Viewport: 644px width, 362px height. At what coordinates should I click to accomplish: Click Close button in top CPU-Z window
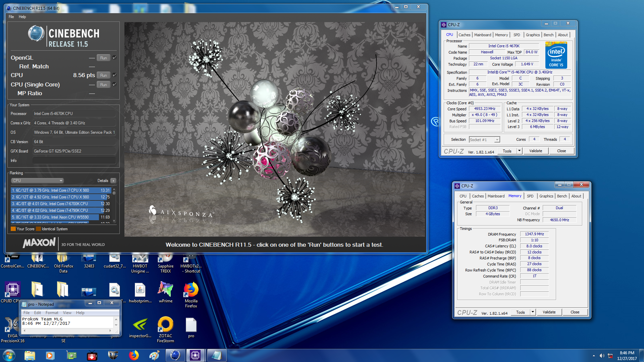(x=561, y=151)
